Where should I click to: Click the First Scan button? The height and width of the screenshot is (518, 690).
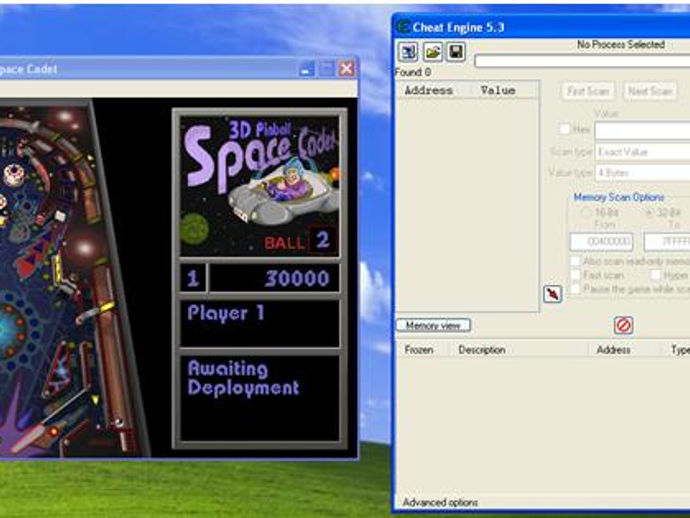click(x=588, y=92)
